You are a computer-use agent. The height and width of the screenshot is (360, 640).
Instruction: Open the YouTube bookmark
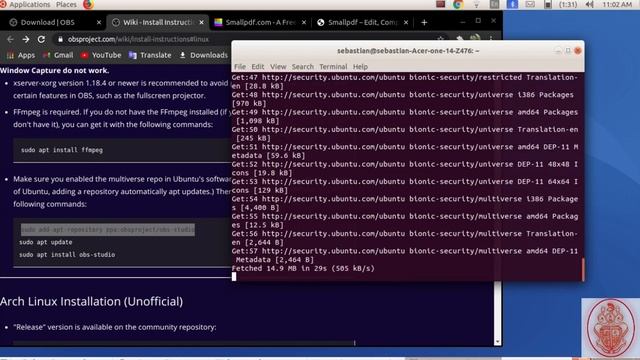point(101,55)
